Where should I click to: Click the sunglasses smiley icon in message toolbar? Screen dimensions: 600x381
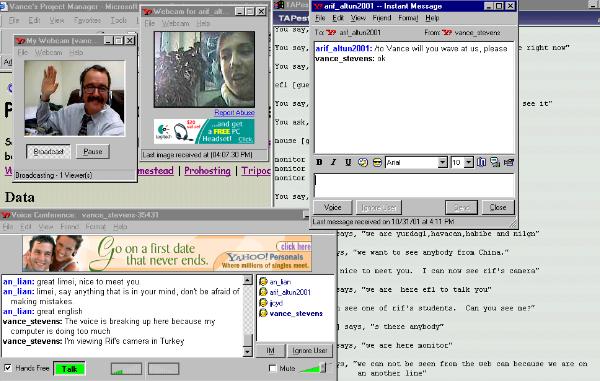(377, 162)
